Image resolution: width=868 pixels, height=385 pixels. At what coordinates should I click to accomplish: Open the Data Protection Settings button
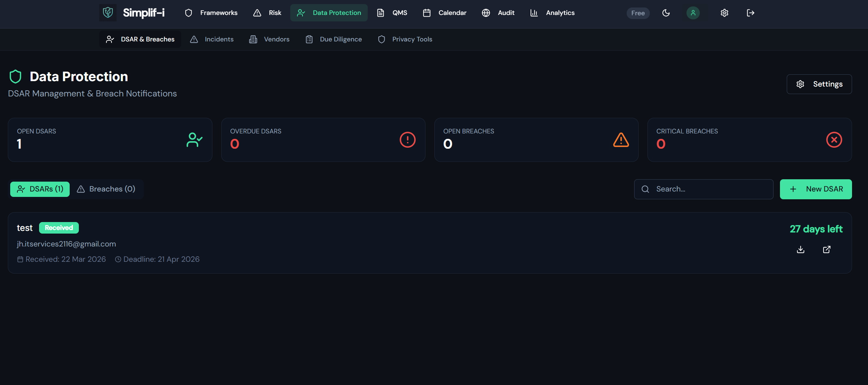[x=819, y=84]
